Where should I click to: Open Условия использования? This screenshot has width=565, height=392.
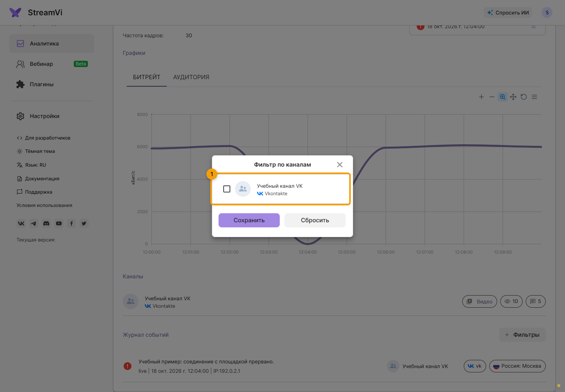click(x=44, y=205)
